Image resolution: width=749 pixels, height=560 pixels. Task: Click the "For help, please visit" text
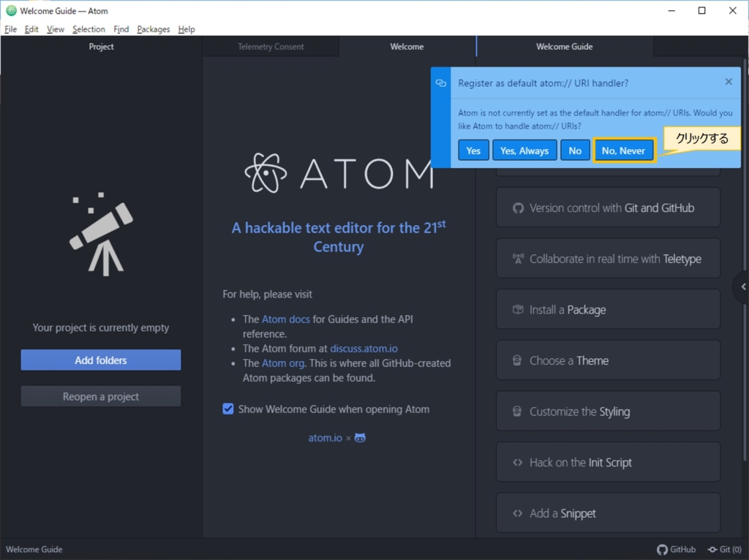267,294
